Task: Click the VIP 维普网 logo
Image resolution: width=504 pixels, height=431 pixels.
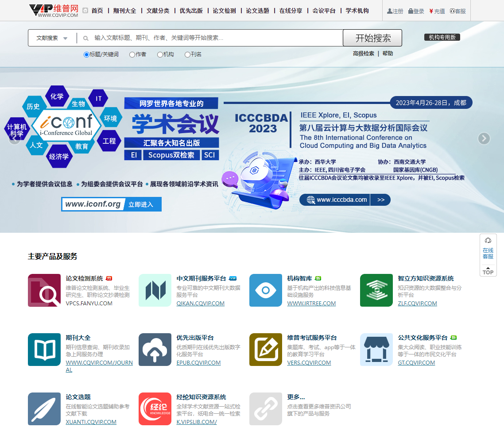Action: click(54, 10)
